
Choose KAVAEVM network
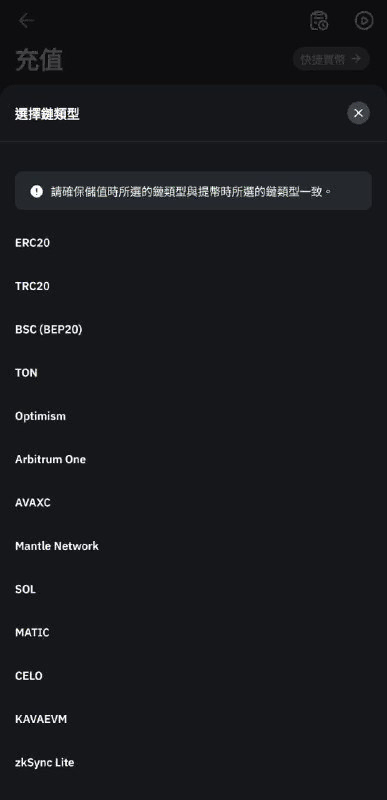point(193,719)
